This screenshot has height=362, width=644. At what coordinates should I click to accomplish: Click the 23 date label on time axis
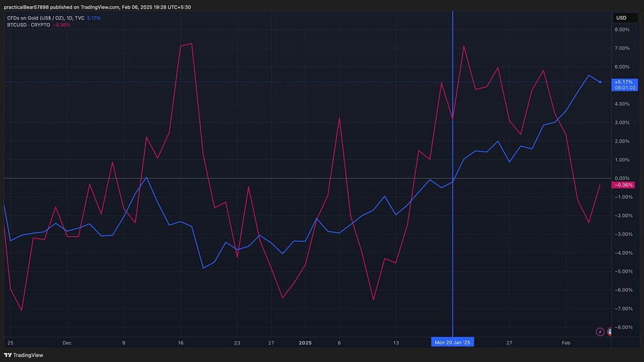tap(237, 343)
